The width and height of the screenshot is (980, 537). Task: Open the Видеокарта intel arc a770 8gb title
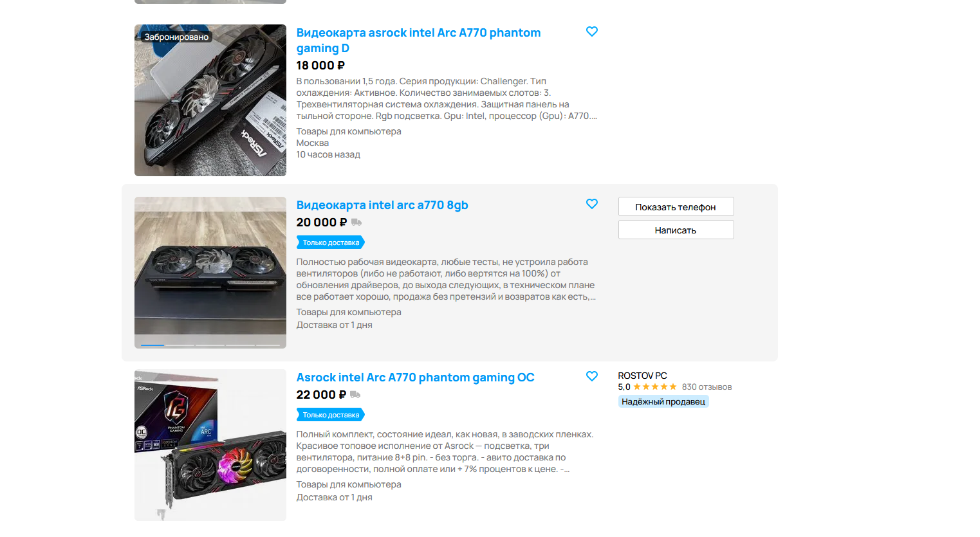(x=382, y=205)
